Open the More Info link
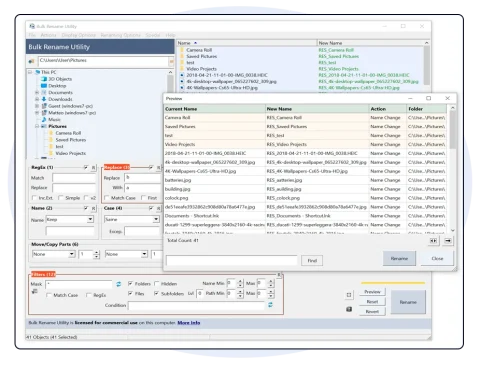The height and width of the screenshot is (365, 480). pos(189,323)
